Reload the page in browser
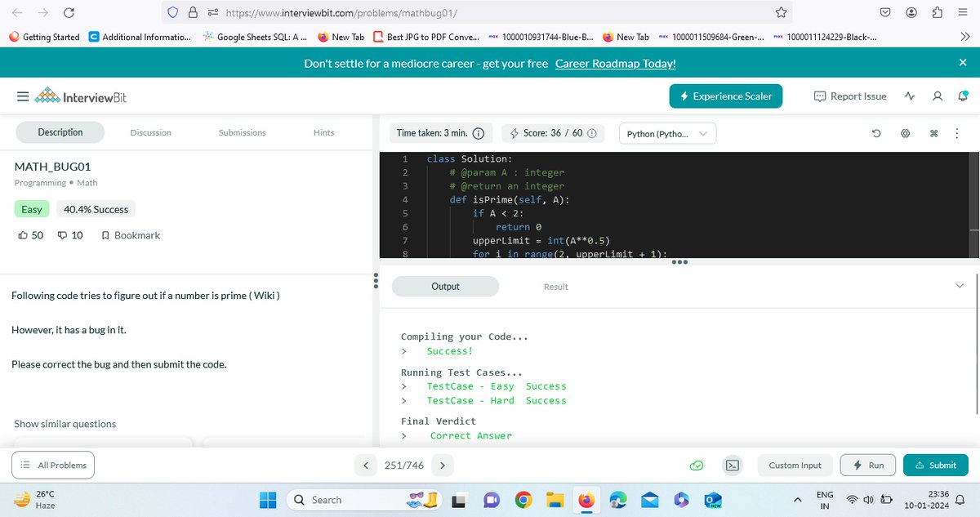 tap(69, 12)
